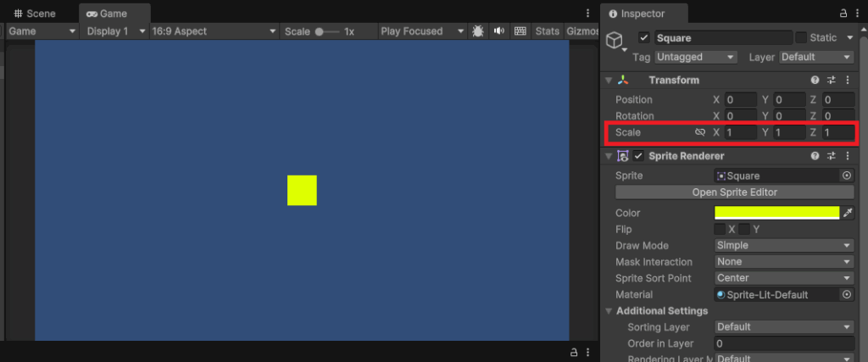Click the Position Z field
This screenshot has width=868, height=362.
(x=838, y=100)
